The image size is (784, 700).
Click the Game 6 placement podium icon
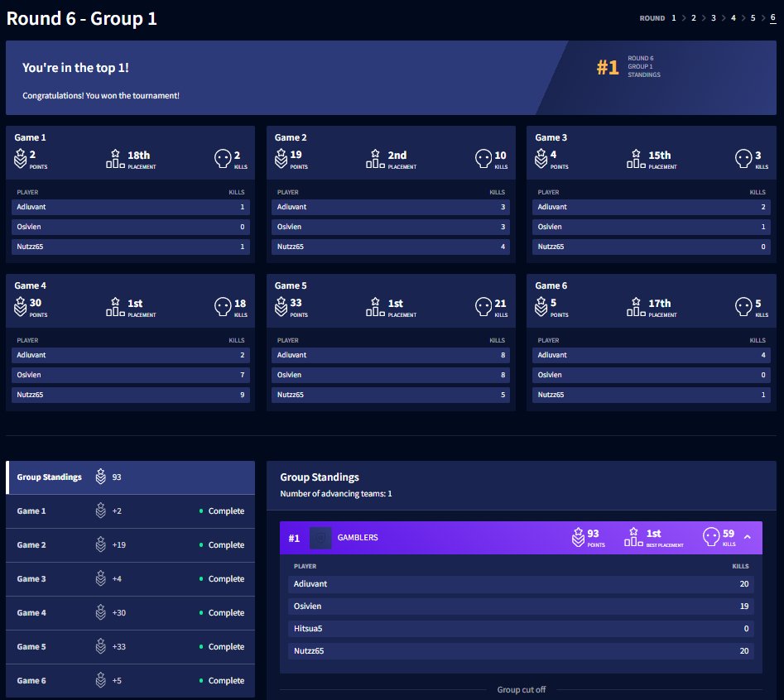coord(636,306)
